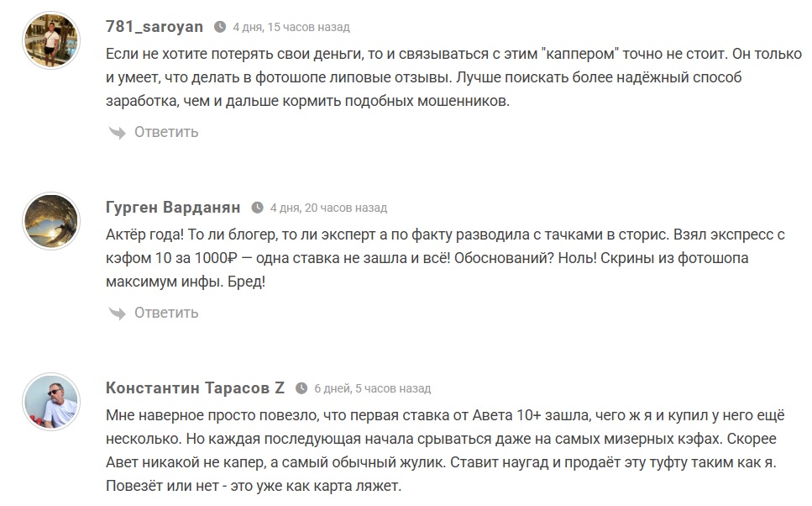Open Гурген Варданян's avatar picture

click(x=52, y=221)
